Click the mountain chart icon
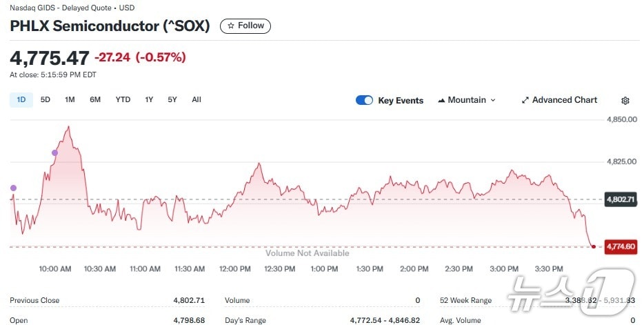 (x=441, y=101)
